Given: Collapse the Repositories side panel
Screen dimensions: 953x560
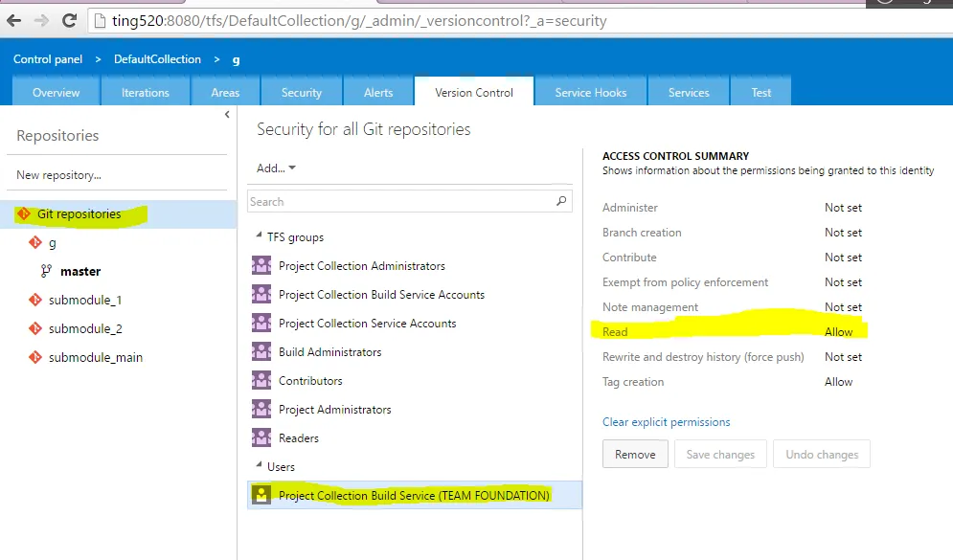Looking at the screenshot, I should [x=227, y=115].
